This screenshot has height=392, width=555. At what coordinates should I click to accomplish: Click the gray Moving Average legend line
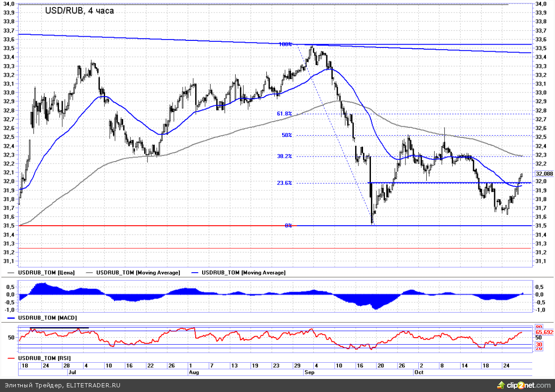point(90,273)
